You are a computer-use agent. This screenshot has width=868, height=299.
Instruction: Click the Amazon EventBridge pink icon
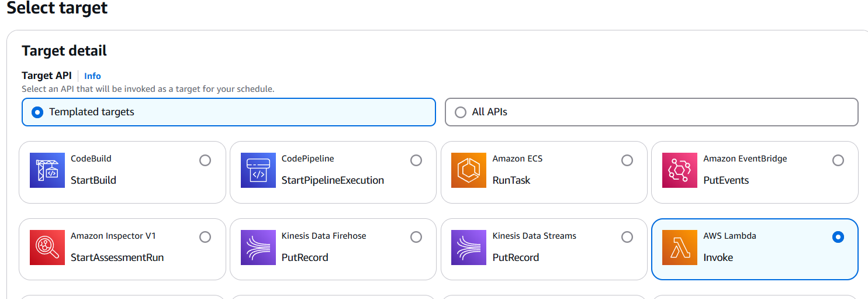point(680,170)
